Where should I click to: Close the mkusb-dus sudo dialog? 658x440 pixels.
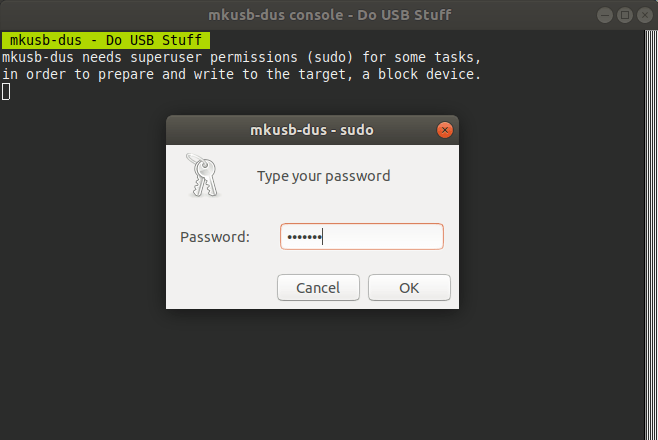tap(444, 130)
